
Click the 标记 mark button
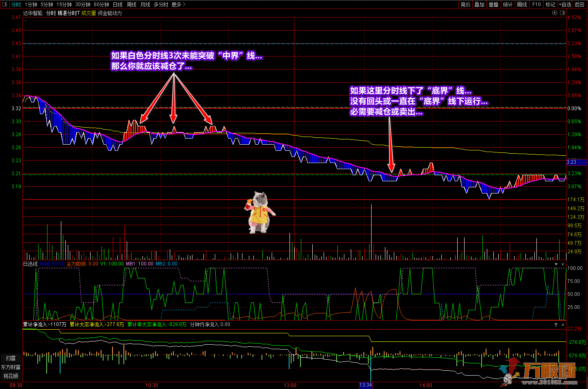click(x=550, y=4)
